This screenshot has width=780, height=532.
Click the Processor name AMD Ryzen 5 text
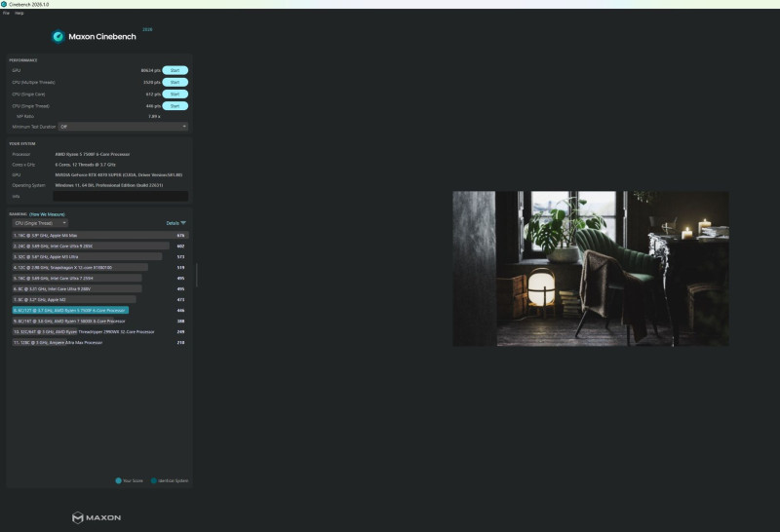click(x=93, y=154)
